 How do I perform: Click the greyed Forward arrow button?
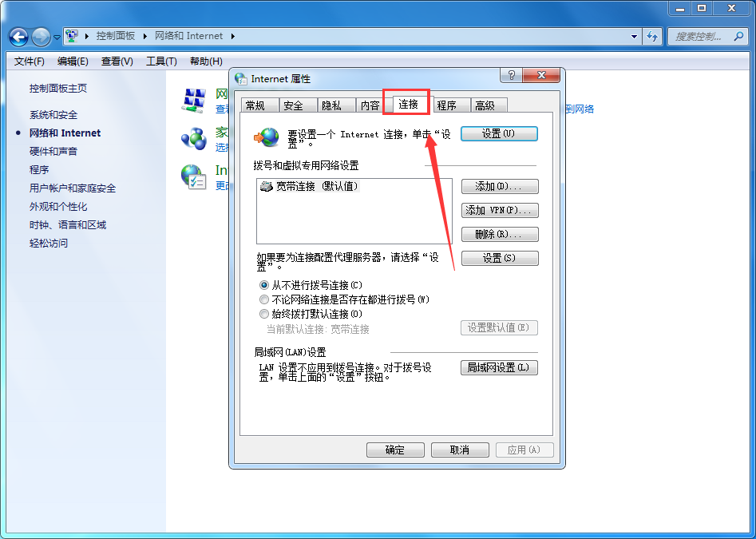pyautogui.click(x=41, y=37)
